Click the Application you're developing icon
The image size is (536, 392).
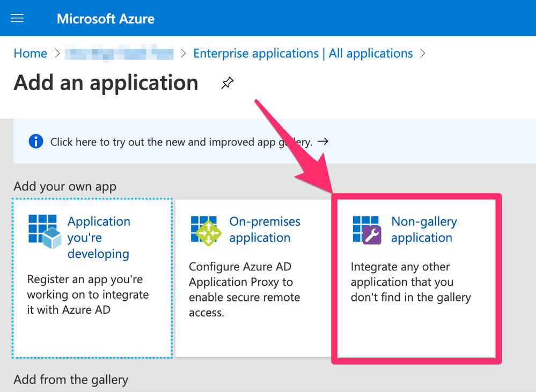[45, 231]
